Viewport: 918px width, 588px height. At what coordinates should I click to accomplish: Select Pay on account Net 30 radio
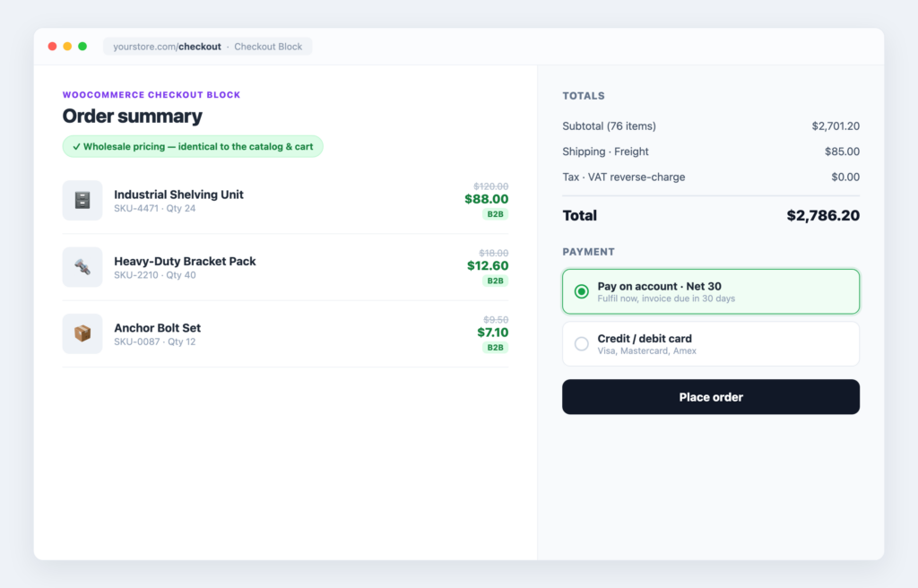581,291
